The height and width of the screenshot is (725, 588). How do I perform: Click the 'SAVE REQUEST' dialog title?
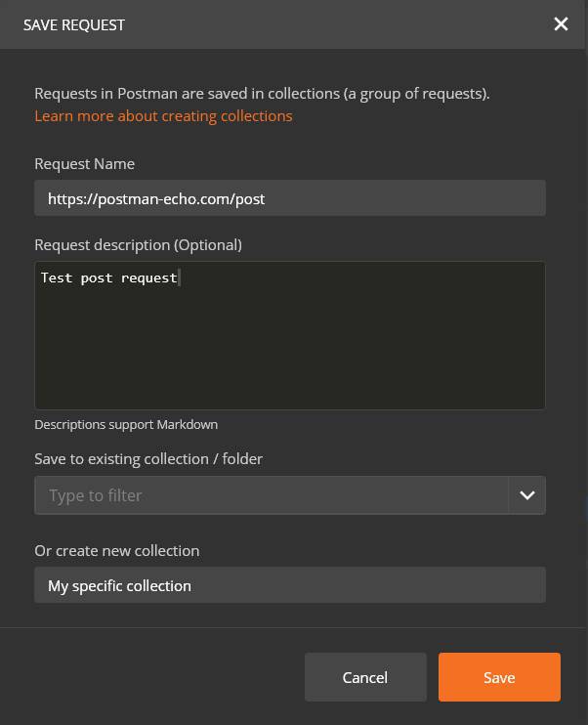point(74,24)
